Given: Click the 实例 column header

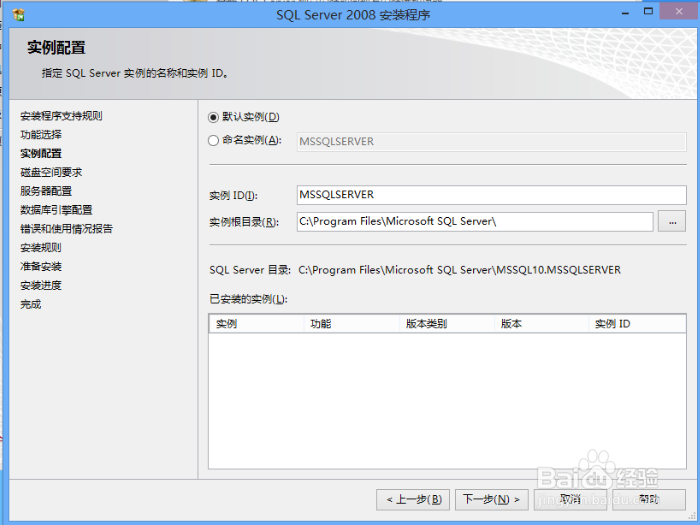Looking at the screenshot, I should pos(257,324).
